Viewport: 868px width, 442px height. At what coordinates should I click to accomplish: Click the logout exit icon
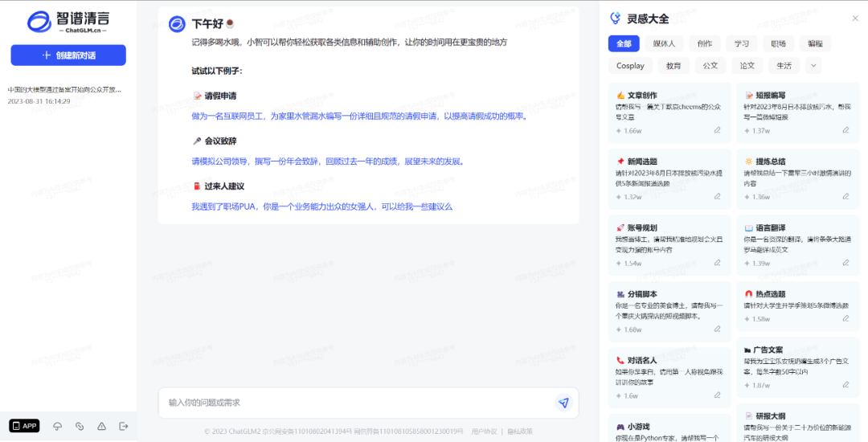tap(124, 426)
